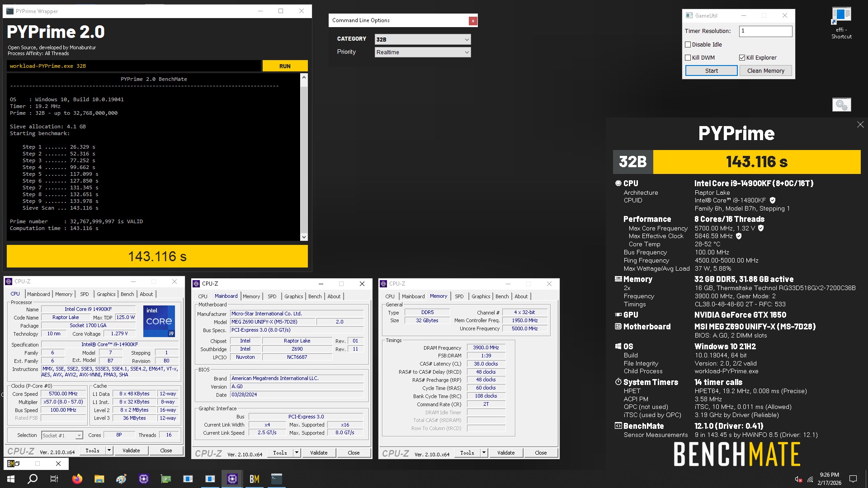
Task: Click the workload-PYPrime.exe 32B command field
Action: pyautogui.click(x=134, y=66)
